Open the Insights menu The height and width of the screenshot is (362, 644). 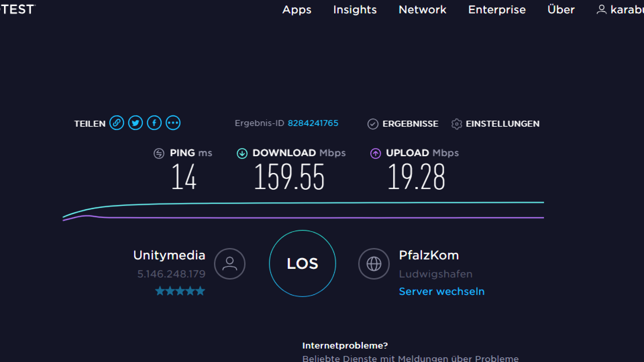click(x=355, y=10)
